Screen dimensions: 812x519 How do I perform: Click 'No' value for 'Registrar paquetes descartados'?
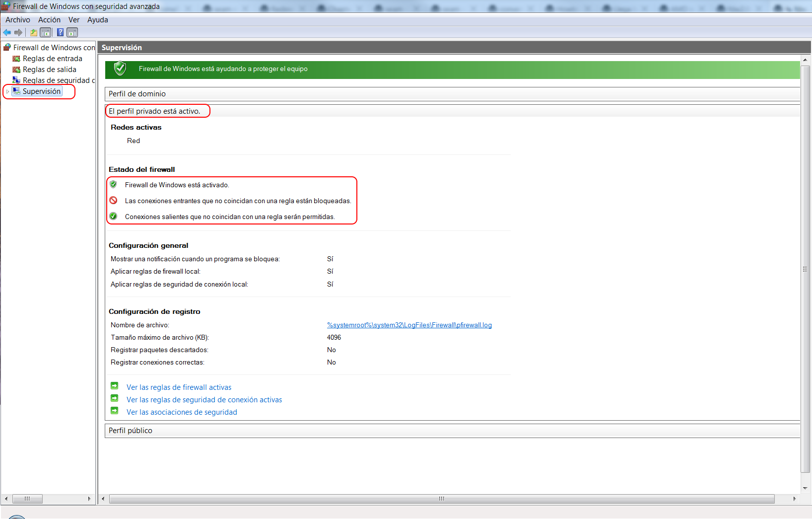click(332, 350)
